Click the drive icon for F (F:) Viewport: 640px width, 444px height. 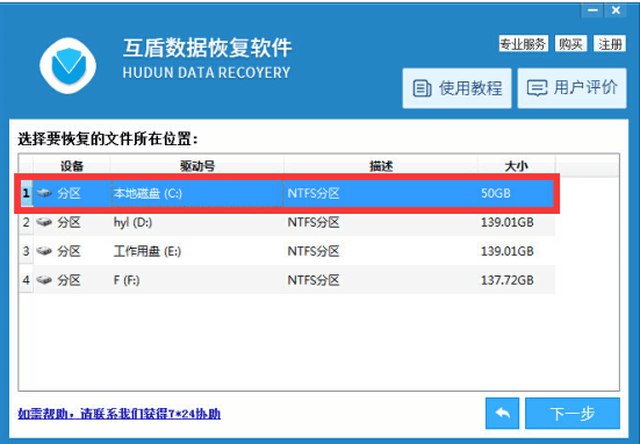44,280
